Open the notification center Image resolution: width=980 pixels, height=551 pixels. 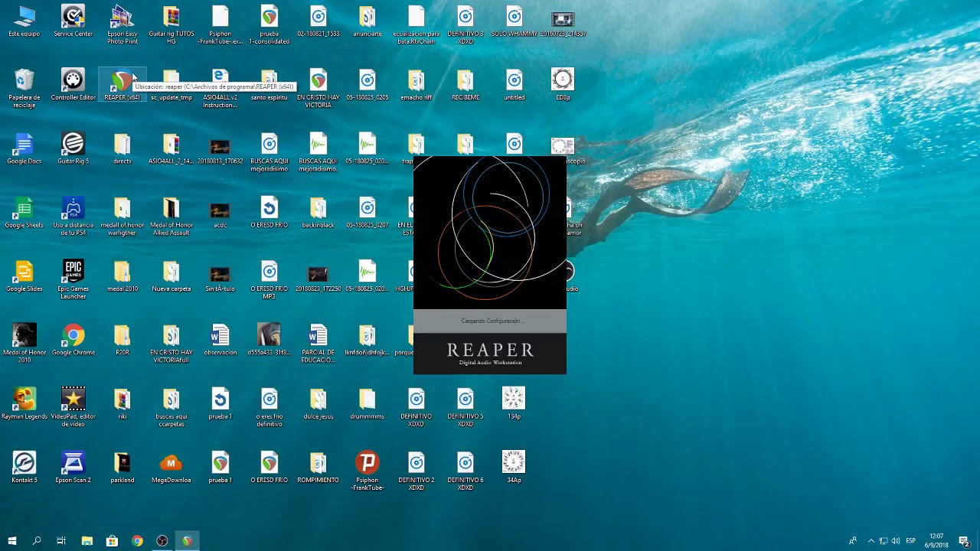965,541
